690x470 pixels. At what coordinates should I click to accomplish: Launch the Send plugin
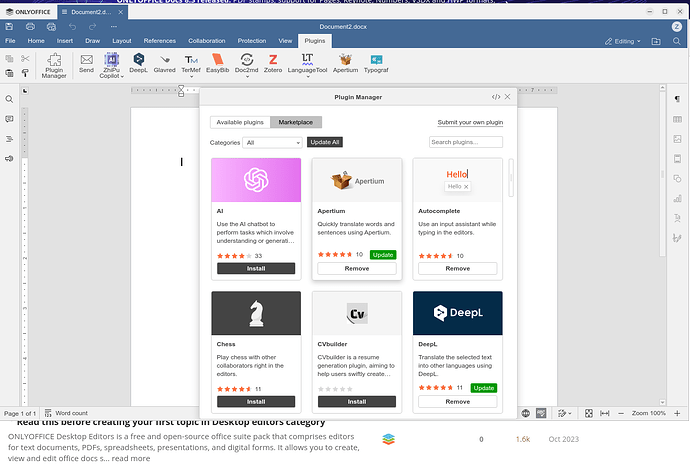86,63
